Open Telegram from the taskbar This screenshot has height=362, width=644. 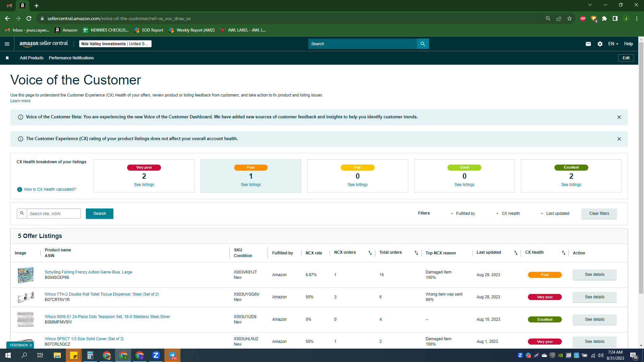tap(172, 355)
